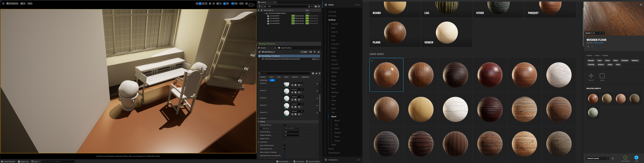Toggle grid snapping in viewport toolbar
644x163 pixels.
[x=218, y=4]
